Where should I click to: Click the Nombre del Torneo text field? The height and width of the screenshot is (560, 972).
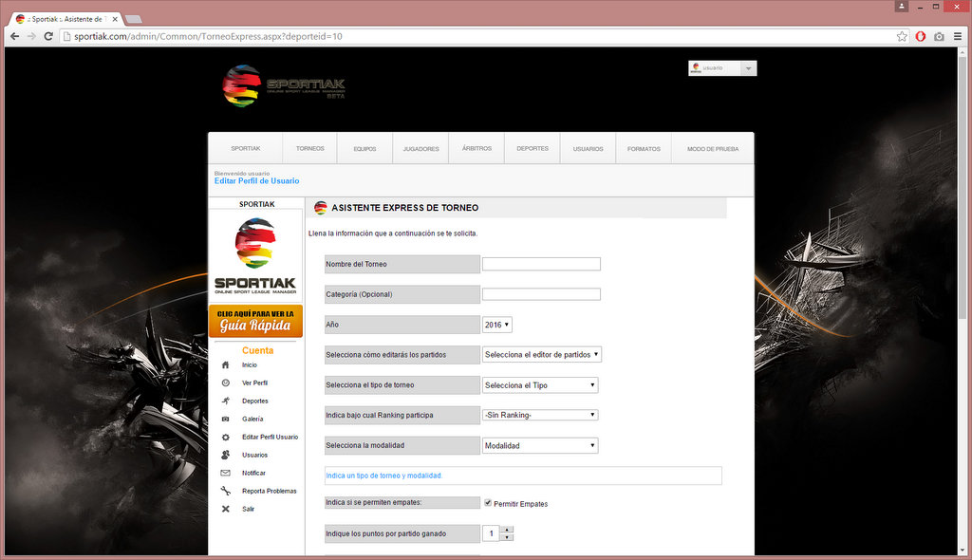[x=541, y=264]
